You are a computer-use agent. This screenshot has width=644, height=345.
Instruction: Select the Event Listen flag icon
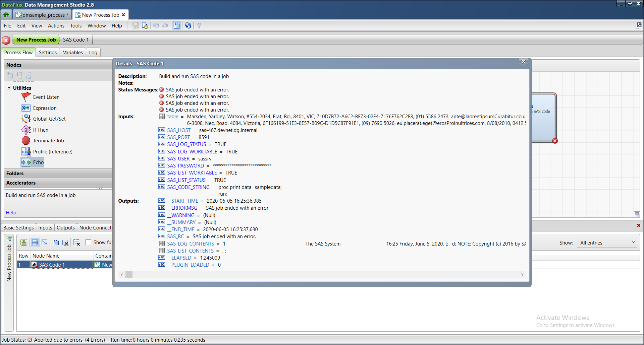point(26,97)
